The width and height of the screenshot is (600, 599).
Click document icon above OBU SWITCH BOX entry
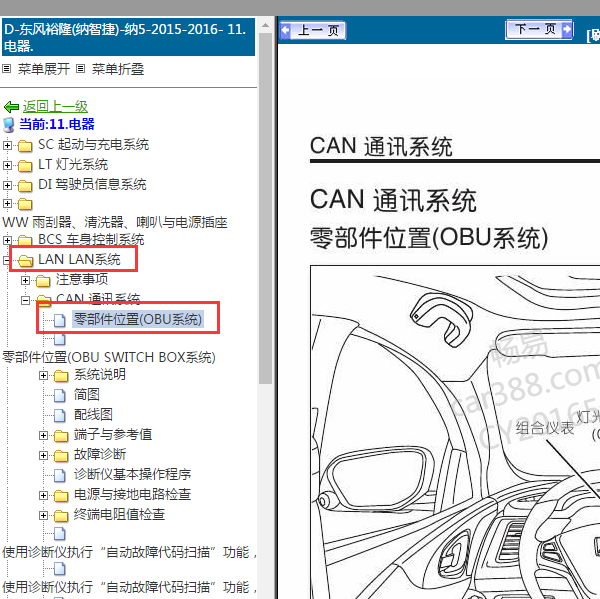pos(60,339)
